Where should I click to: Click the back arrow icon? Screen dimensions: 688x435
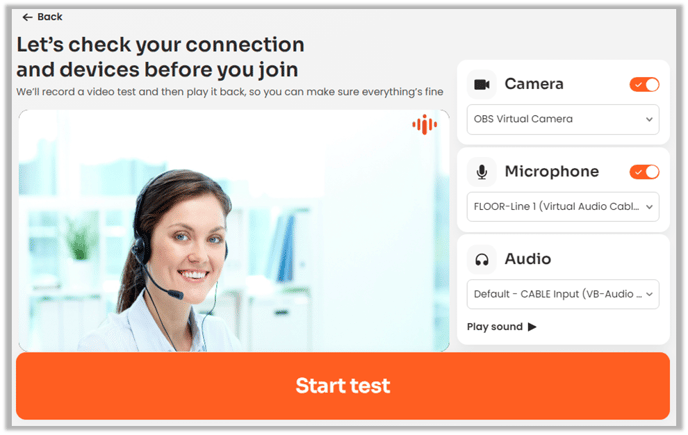pos(27,17)
